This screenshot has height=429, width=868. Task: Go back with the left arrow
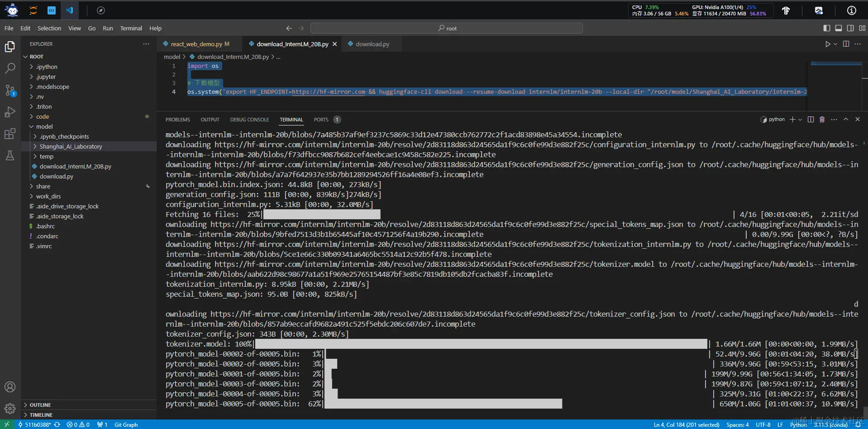coord(289,28)
